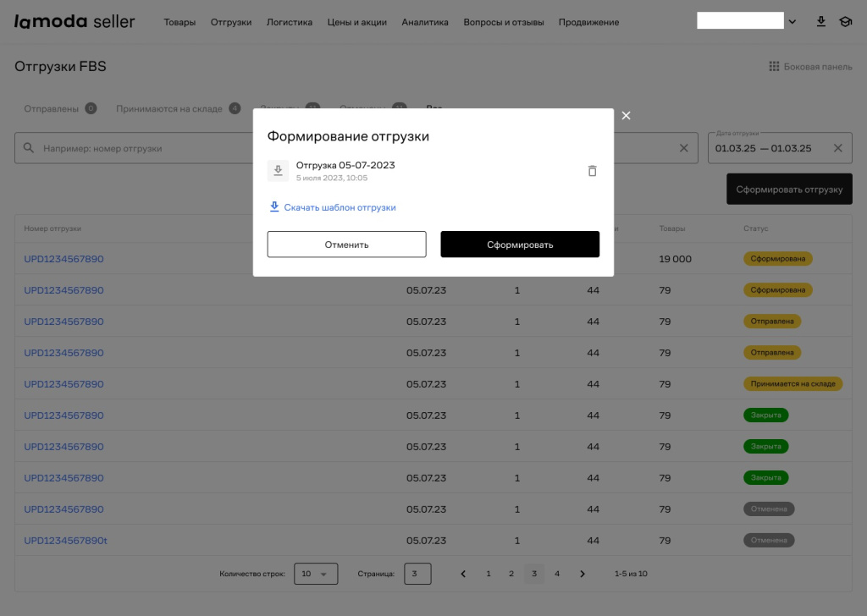Select page 4 in pagination
Image resolution: width=867 pixels, height=616 pixels.
coord(556,574)
